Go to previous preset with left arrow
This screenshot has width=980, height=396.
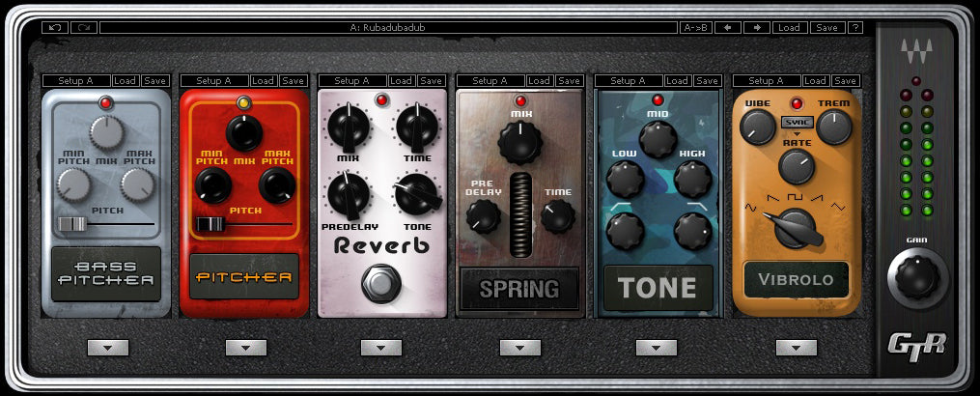click(727, 27)
